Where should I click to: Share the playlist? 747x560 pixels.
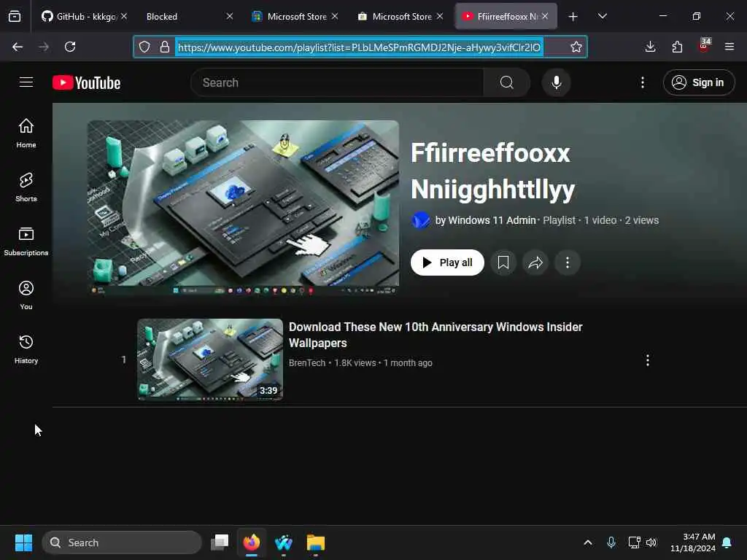coord(535,262)
